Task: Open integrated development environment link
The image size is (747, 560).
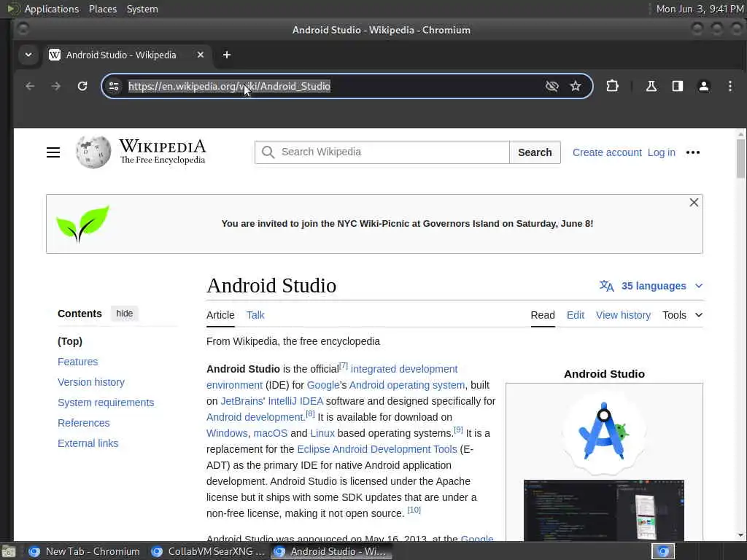Action: [404, 369]
